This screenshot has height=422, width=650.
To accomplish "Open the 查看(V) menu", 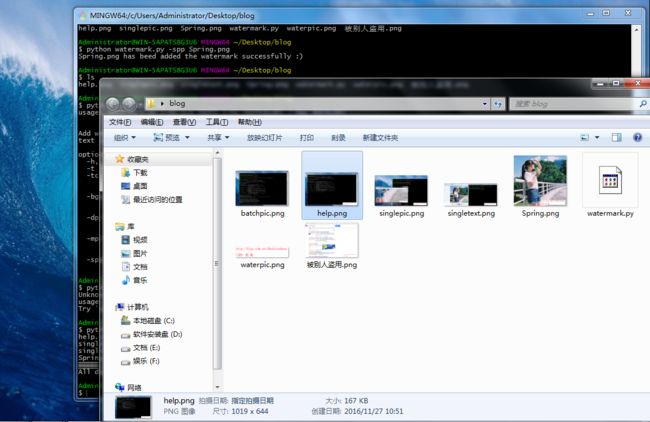I will (x=184, y=122).
